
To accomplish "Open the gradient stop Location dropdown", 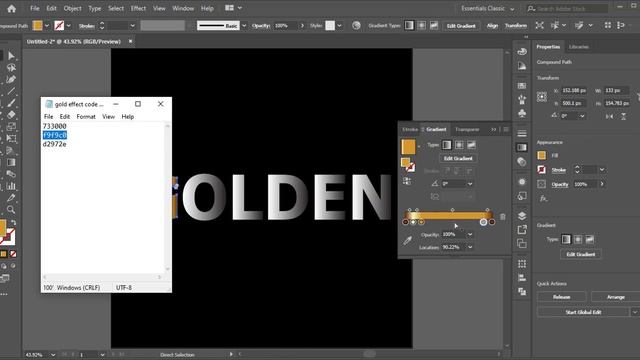I will (x=470, y=247).
